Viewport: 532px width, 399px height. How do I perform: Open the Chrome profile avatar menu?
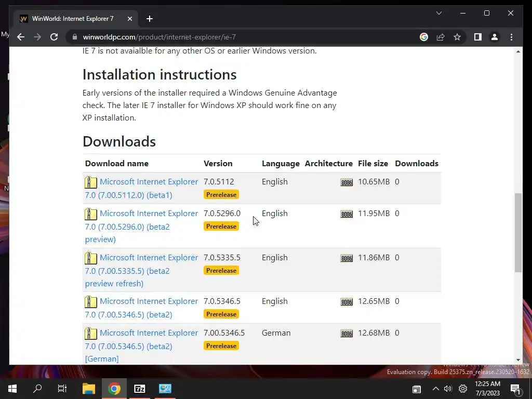495,37
